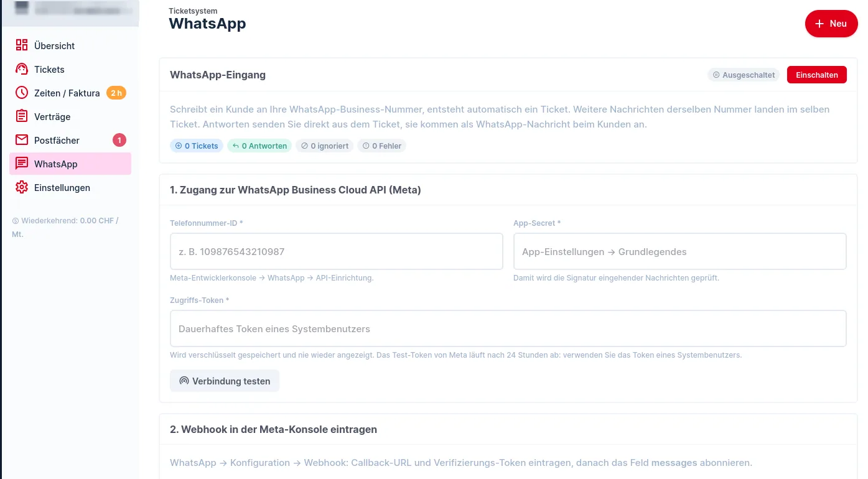Click the Postfächer badge showing 1
This screenshot has width=868, height=479.
point(119,140)
